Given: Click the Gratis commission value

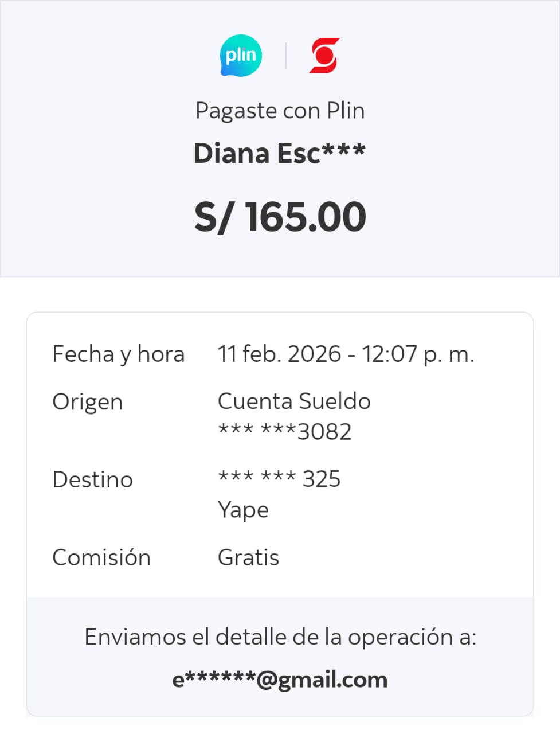Looking at the screenshot, I should pyautogui.click(x=248, y=557).
